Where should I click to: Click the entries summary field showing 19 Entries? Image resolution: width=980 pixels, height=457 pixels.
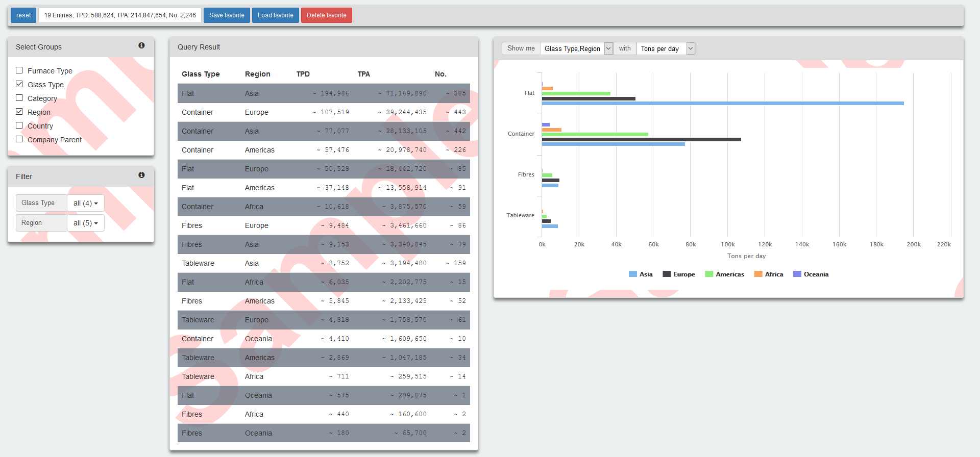coord(120,15)
